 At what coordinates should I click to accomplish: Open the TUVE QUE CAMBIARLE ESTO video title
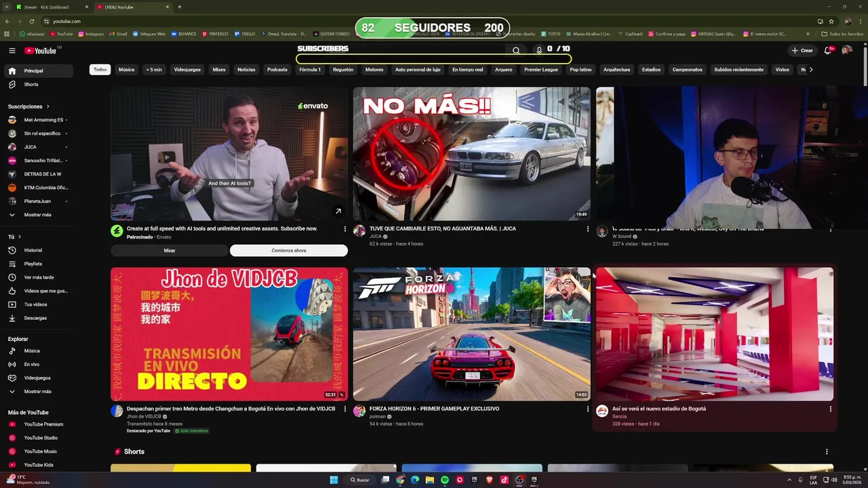click(x=443, y=228)
